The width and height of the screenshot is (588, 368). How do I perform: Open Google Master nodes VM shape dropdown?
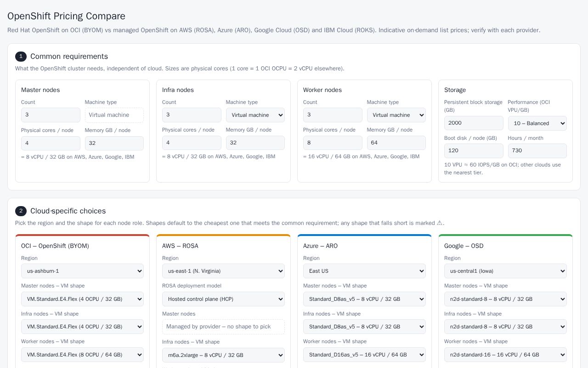[x=506, y=299]
